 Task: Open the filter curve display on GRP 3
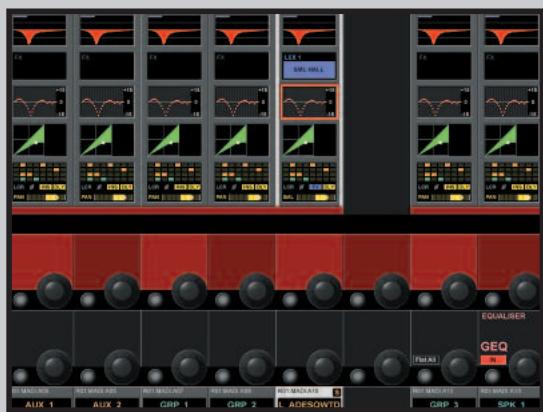tap(444, 31)
